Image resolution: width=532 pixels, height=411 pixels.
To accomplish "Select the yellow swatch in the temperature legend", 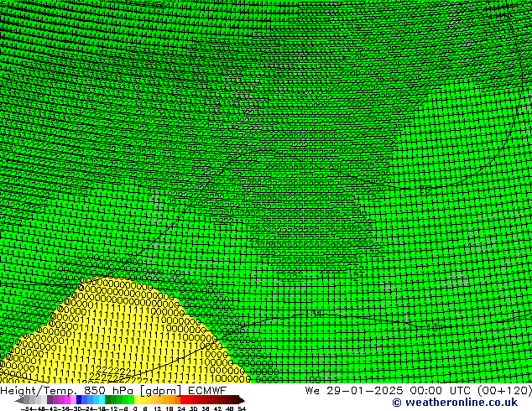I will [137, 400].
